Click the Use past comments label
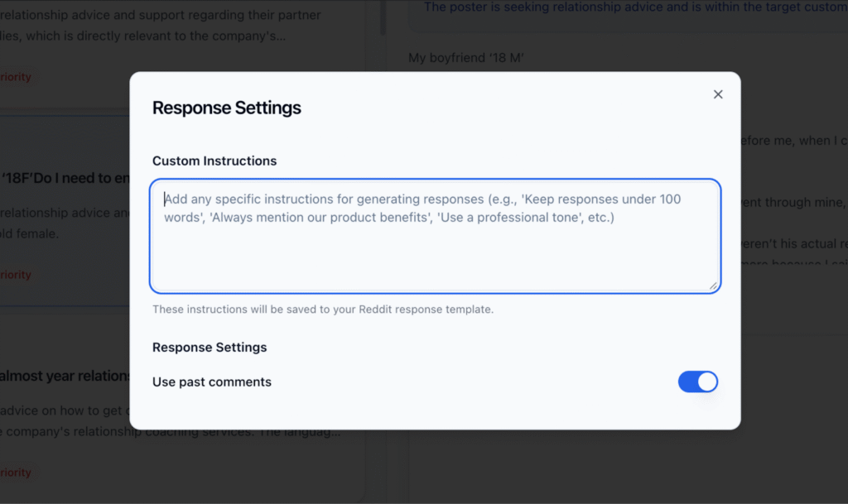The height and width of the screenshot is (504, 848). (212, 382)
